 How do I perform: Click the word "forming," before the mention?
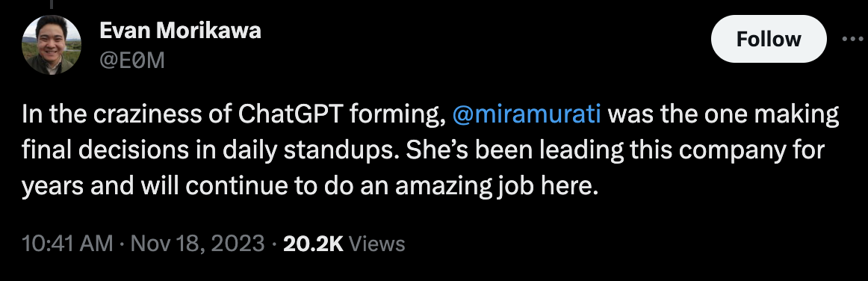(x=398, y=115)
